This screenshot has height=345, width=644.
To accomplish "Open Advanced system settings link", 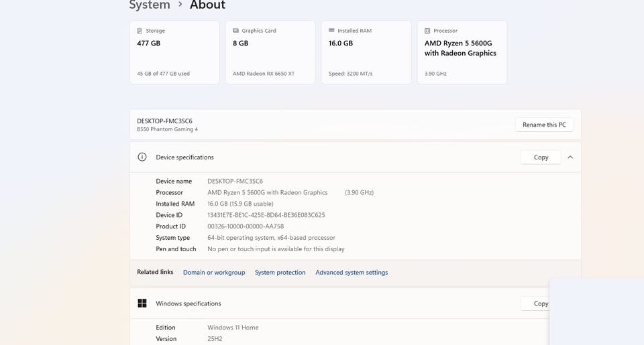I will coord(352,273).
